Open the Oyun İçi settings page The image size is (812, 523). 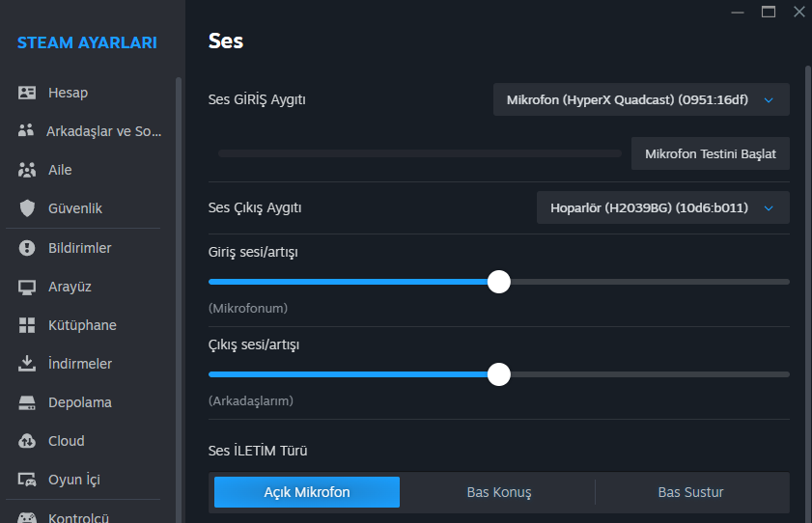point(73,480)
